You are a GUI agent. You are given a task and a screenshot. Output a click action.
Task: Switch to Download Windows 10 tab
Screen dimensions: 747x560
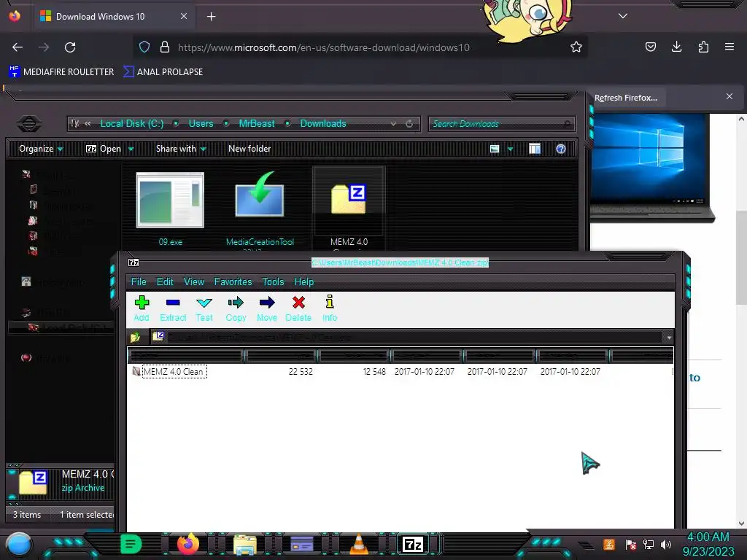(x=113, y=17)
